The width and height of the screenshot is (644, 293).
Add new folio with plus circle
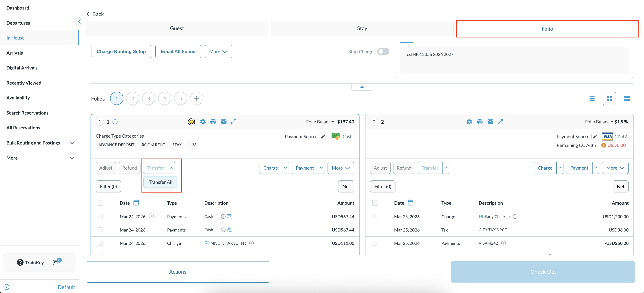(196, 98)
